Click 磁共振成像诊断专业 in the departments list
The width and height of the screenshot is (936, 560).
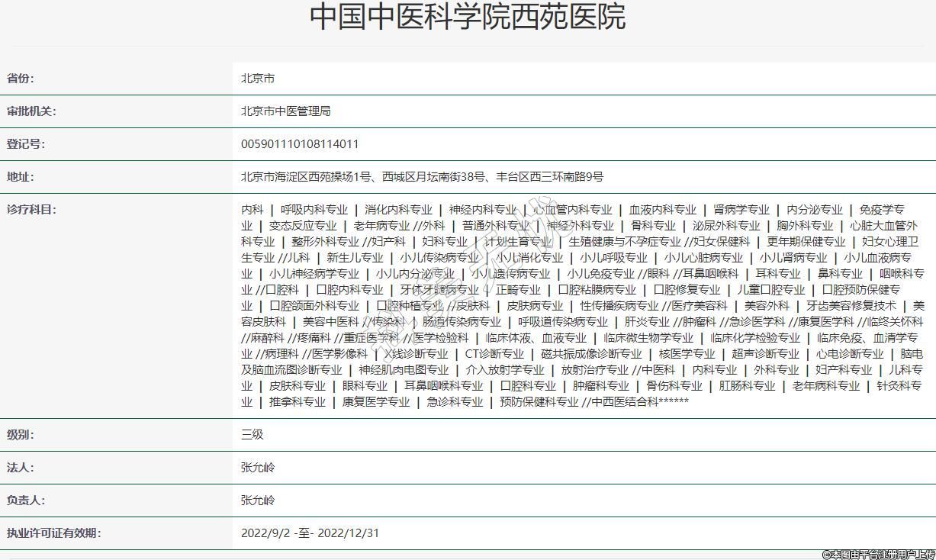(591, 354)
